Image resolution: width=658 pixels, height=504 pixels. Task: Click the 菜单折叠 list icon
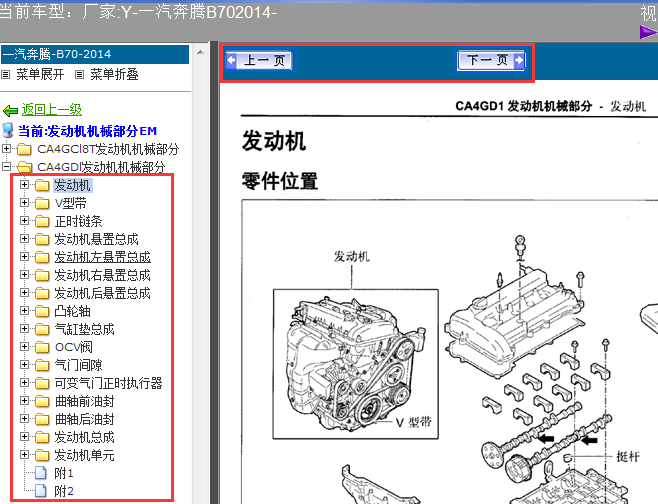pyautogui.click(x=79, y=75)
